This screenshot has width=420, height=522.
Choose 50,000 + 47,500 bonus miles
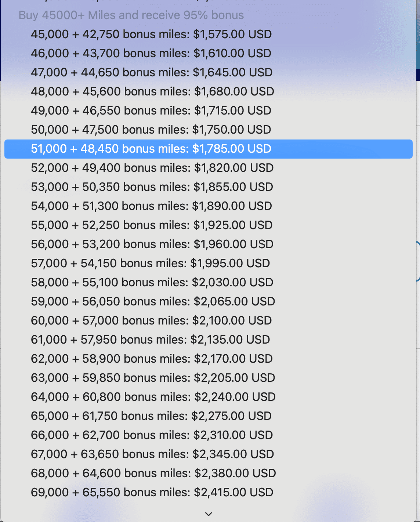[x=151, y=130]
